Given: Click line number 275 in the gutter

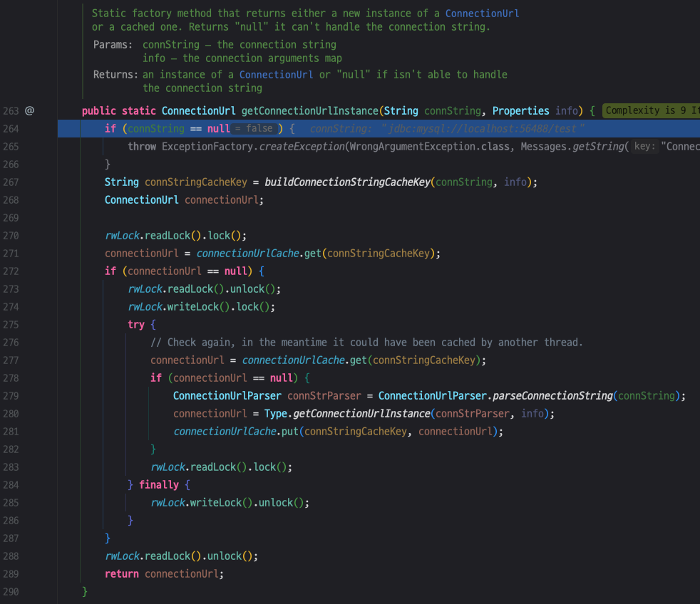Looking at the screenshot, I should pos(11,325).
